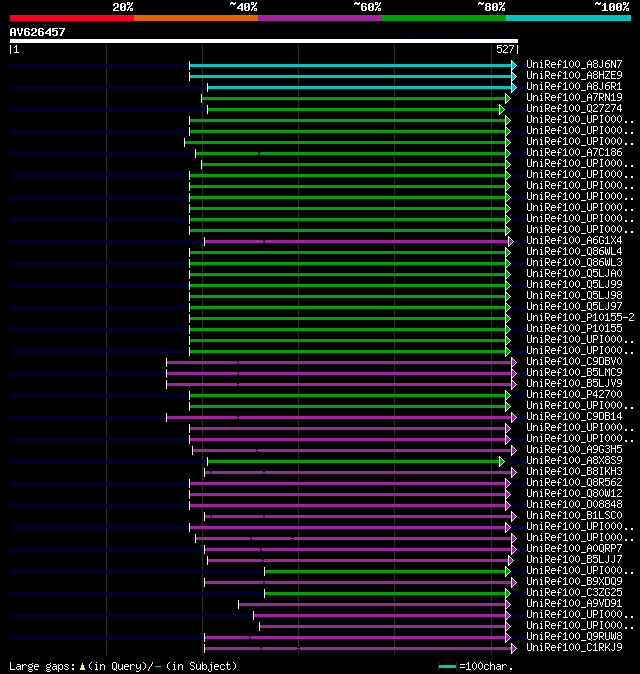Viewport: 640px width, 674px height.
Task: Open the UniRef100_A7C186 hit label
Action: pos(574,153)
